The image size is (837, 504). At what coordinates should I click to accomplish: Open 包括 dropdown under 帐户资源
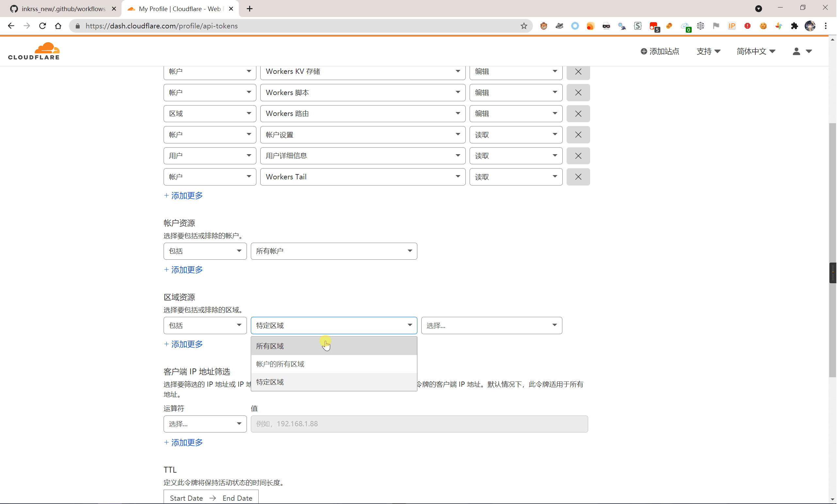pos(205,251)
